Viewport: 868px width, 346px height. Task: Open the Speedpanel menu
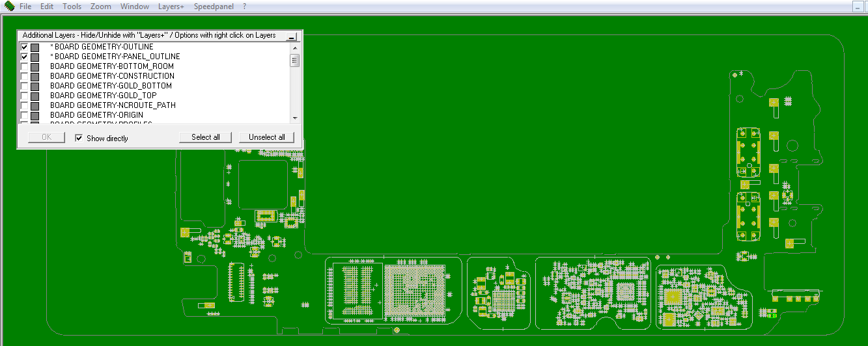pyautogui.click(x=214, y=7)
